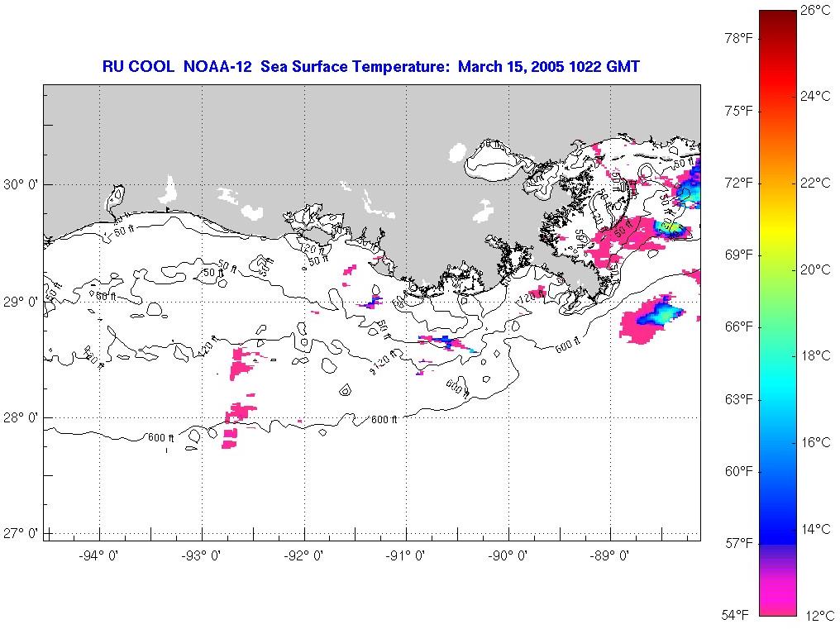Click the '-94° 0'' longitude label
Image resolution: width=840 pixels, height=629 pixels.
click(x=98, y=555)
